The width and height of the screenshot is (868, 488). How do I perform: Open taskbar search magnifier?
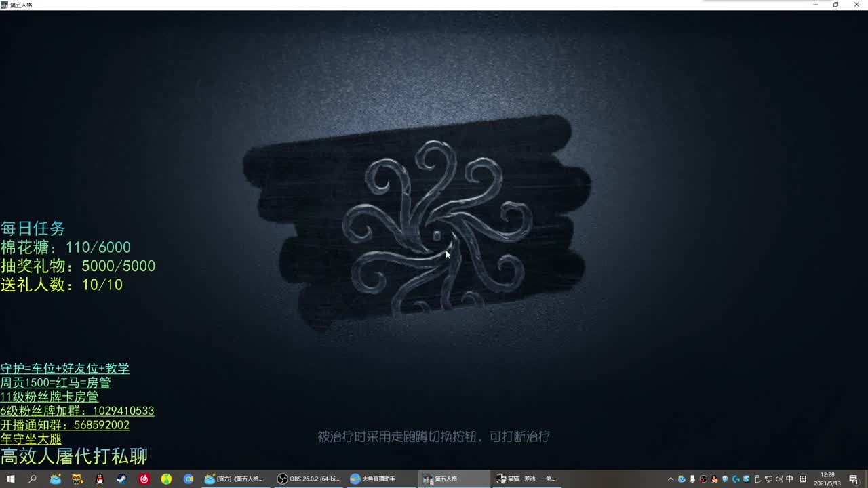click(33, 479)
